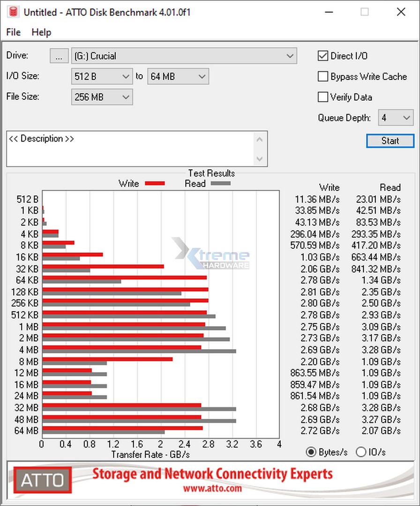Enable Bypass Write Cache
Image resolution: width=420 pixels, height=506 pixels.
(323, 77)
